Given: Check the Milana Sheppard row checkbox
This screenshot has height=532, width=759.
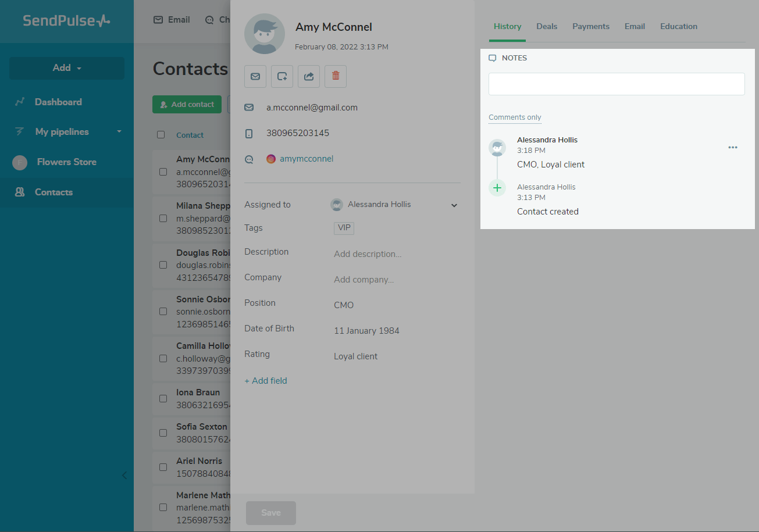Looking at the screenshot, I should 163,219.
